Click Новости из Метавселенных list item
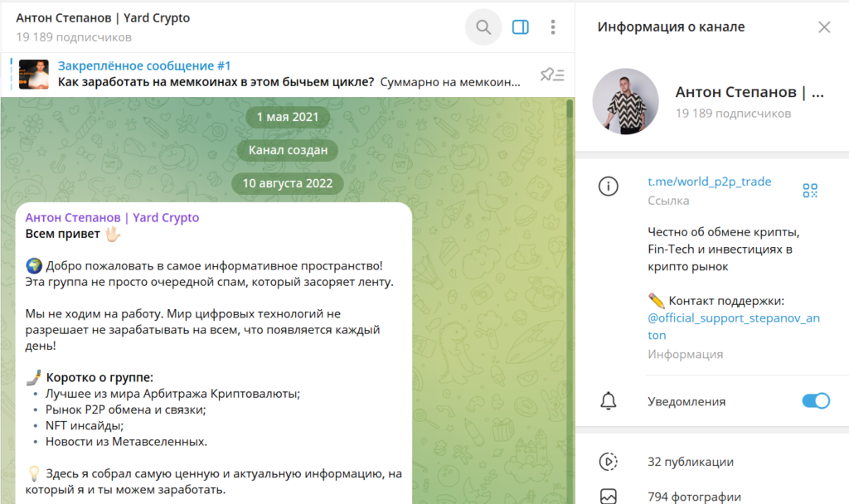The width and height of the screenshot is (849, 504). tap(126, 442)
